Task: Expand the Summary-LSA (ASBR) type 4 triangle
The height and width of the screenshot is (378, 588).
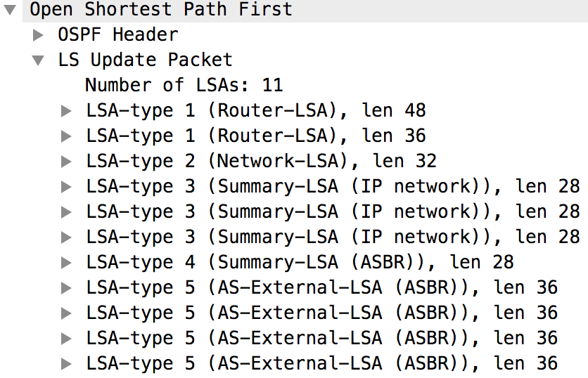Action: point(67,263)
